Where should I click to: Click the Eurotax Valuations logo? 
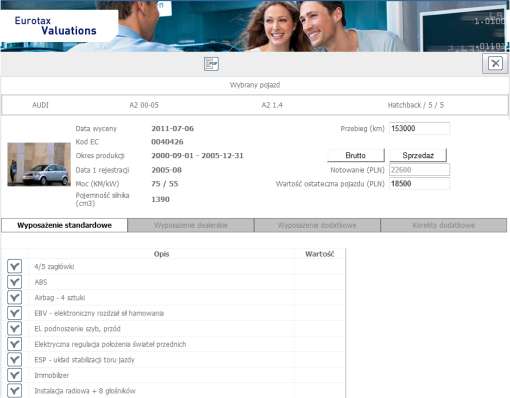tap(55, 26)
